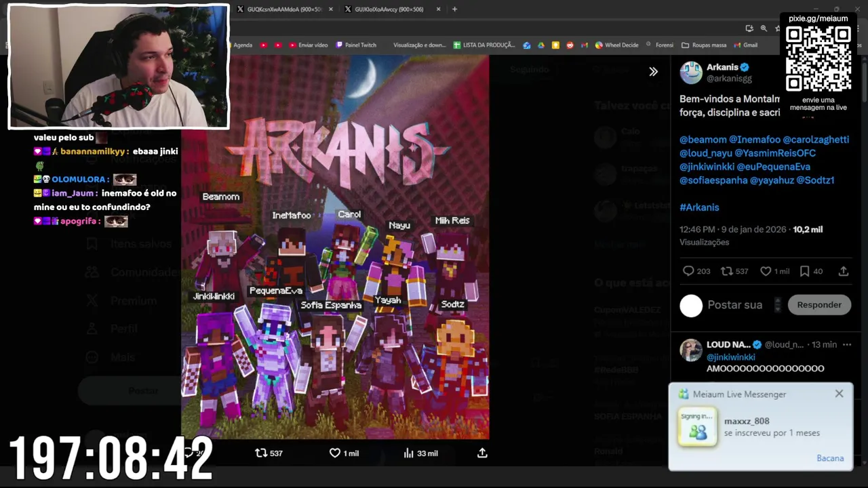Open the Arkanis profile avatar

[691, 72]
